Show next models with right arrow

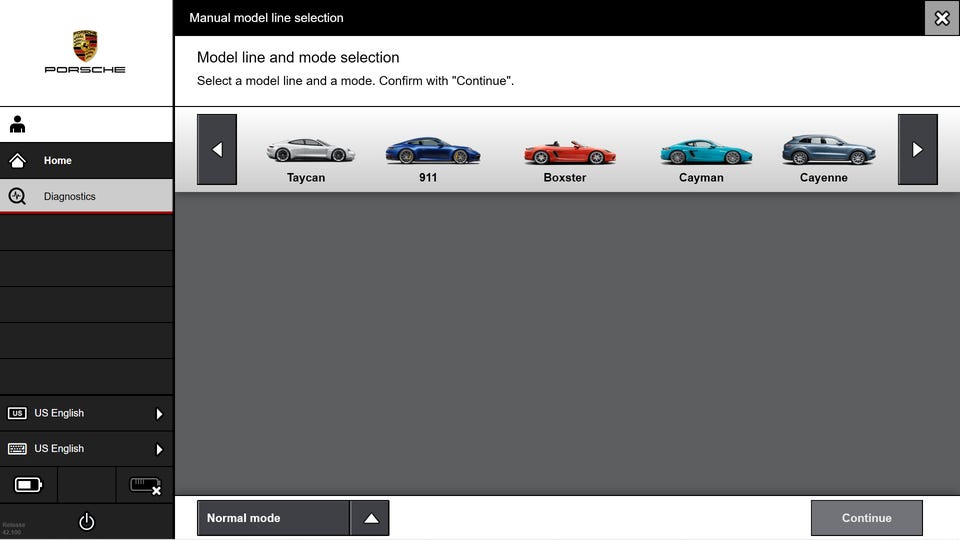tap(917, 149)
